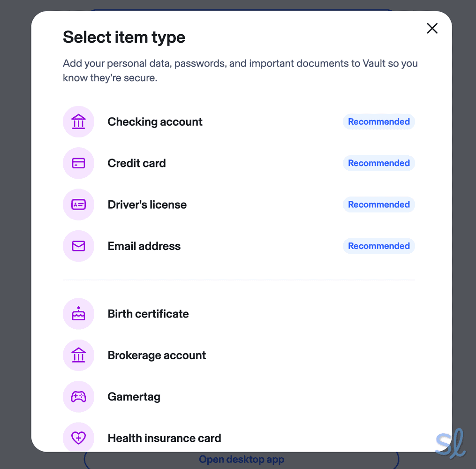Click the Brokerage account bank icon

(78, 355)
